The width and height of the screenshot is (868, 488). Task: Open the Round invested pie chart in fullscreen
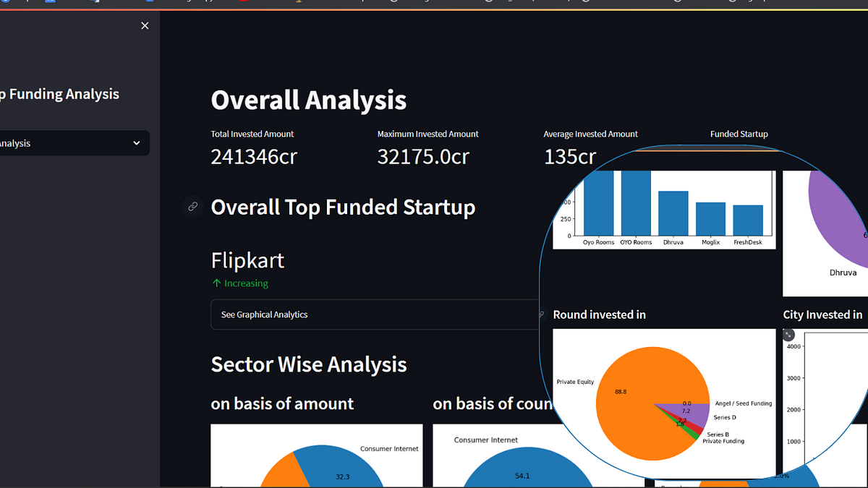(x=788, y=335)
